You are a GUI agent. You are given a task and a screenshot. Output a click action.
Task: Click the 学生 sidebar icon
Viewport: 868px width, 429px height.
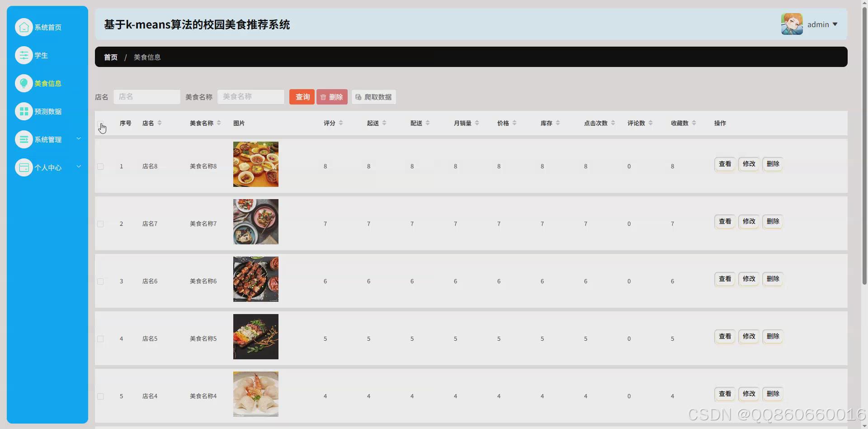tap(24, 55)
